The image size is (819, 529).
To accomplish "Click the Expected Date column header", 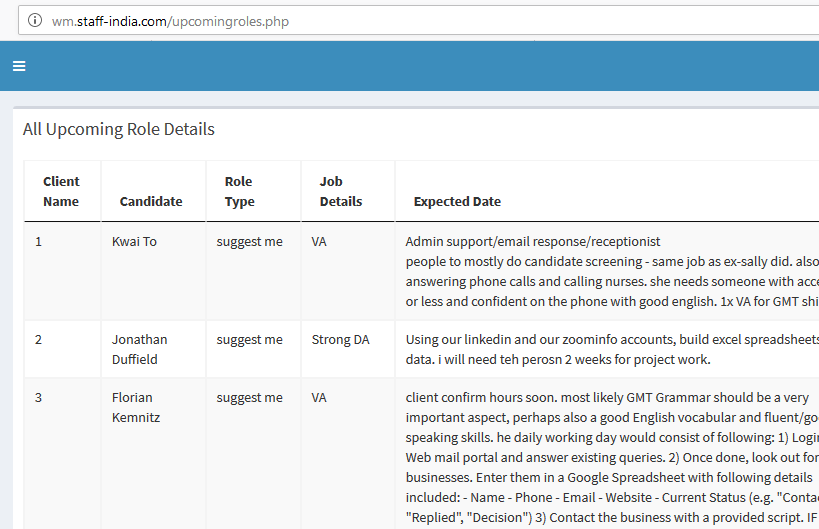I will (x=457, y=201).
